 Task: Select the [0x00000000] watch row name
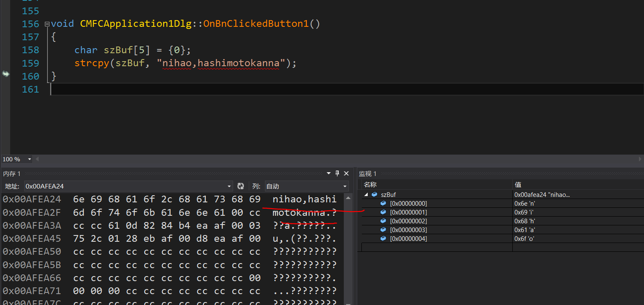(x=408, y=203)
